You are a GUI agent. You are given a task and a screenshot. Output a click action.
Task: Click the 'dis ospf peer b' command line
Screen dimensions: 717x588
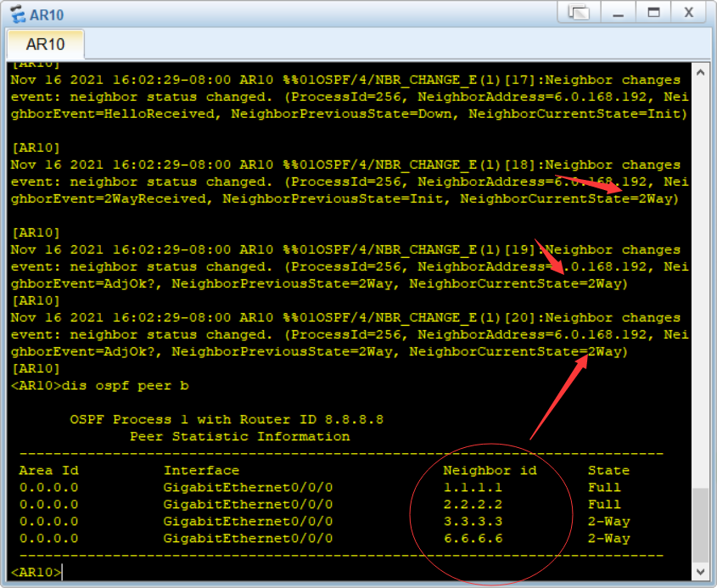click(x=99, y=386)
